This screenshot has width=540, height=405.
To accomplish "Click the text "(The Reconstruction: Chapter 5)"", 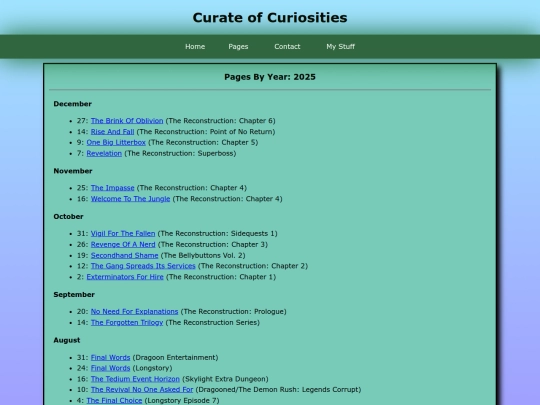I will click(x=203, y=142).
